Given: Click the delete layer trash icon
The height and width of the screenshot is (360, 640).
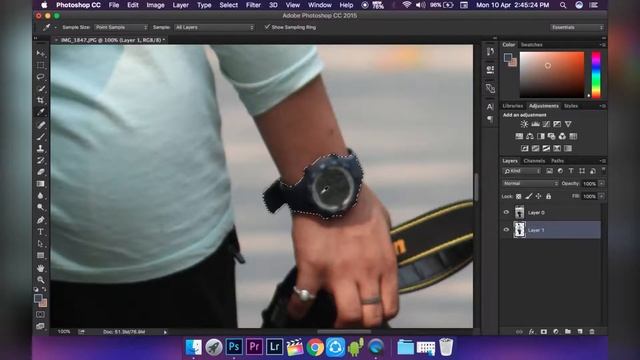Looking at the screenshot, I should coord(592,332).
